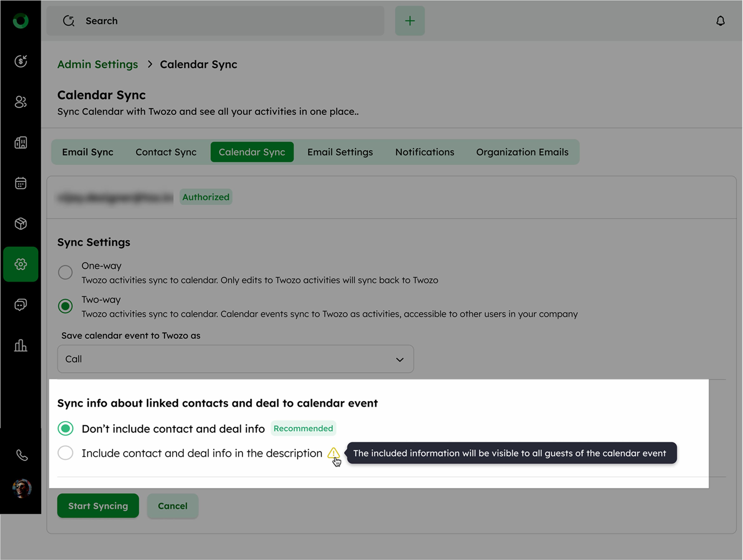Open the chat messages icon in sidebar
Image resolution: width=743 pixels, height=560 pixels.
tap(20, 305)
